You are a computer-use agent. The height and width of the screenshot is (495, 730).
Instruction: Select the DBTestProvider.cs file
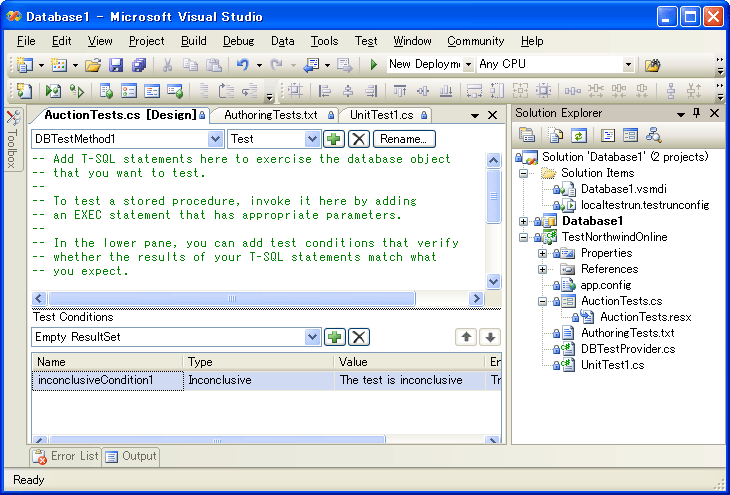click(x=628, y=349)
